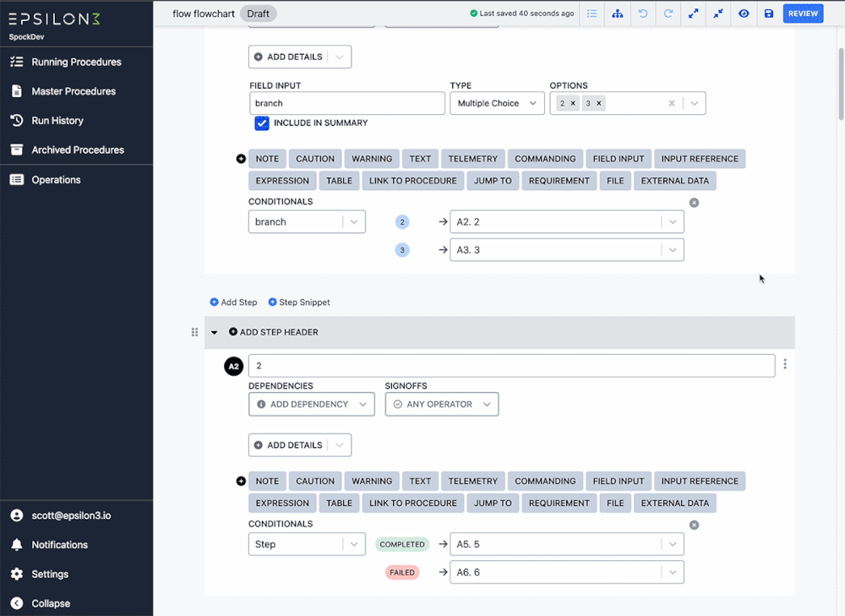Dismiss the Step conditionals with the circular x
Image resolution: width=845 pixels, height=616 pixels.
[x=694, y=525]
